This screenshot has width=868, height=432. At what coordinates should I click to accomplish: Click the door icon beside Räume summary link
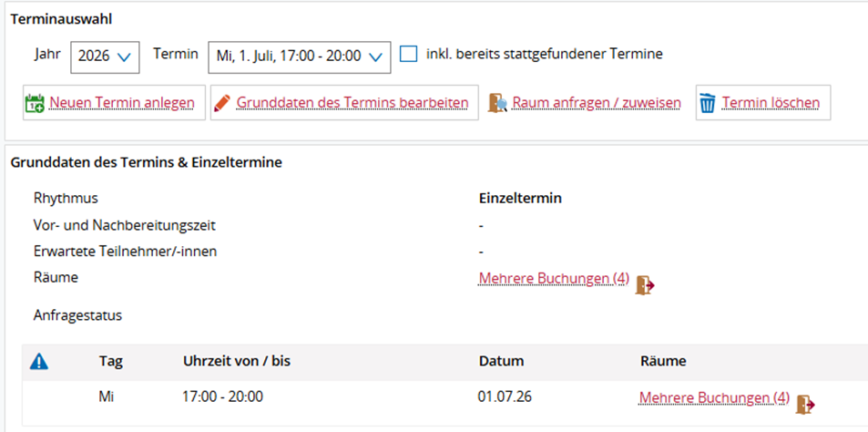(x=645, y=284)
